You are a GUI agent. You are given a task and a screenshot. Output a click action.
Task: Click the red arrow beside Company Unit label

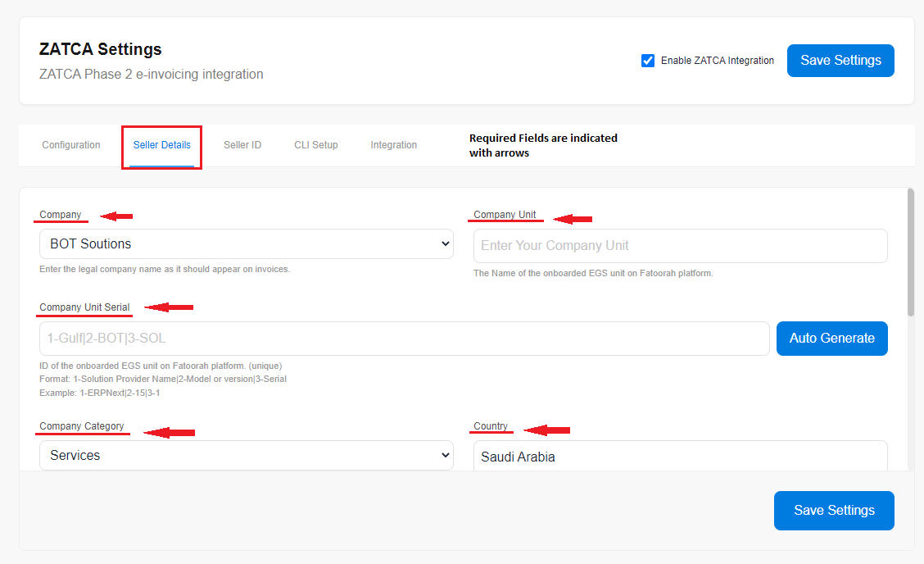tap(573, 219)
